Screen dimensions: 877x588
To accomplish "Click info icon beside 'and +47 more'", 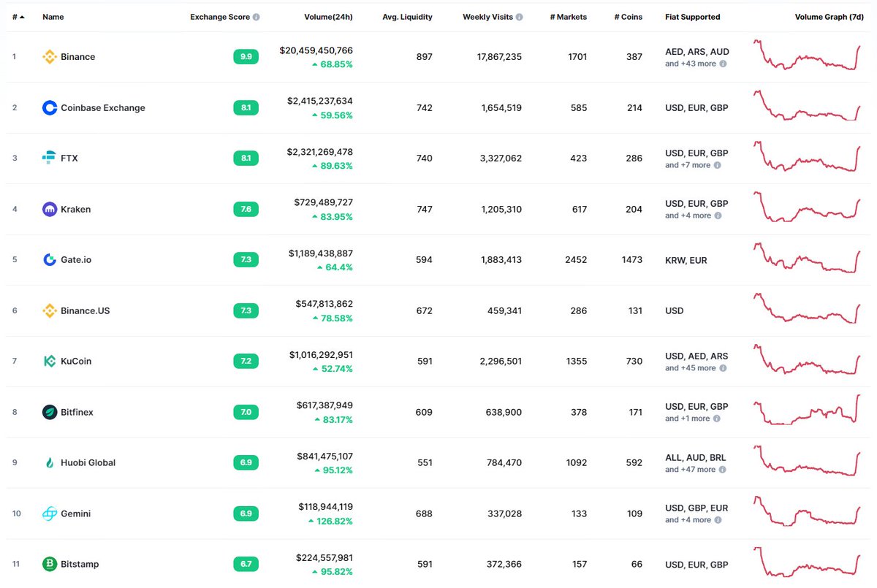I will click(x=723, y=470).
